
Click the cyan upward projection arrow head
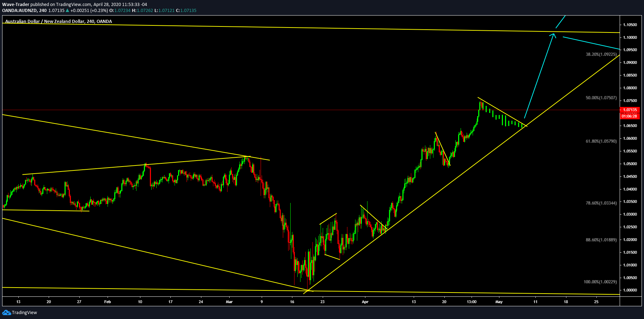[553, 35]
